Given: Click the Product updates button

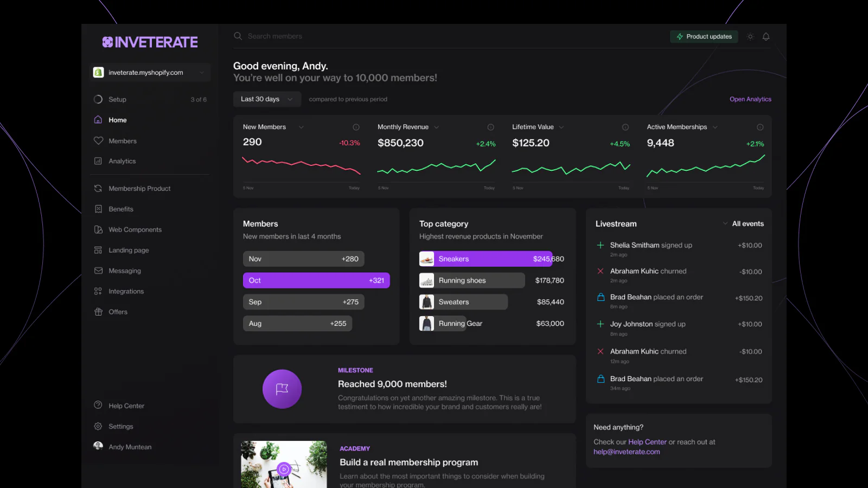Looking at the screenshot, I should 704,36.
